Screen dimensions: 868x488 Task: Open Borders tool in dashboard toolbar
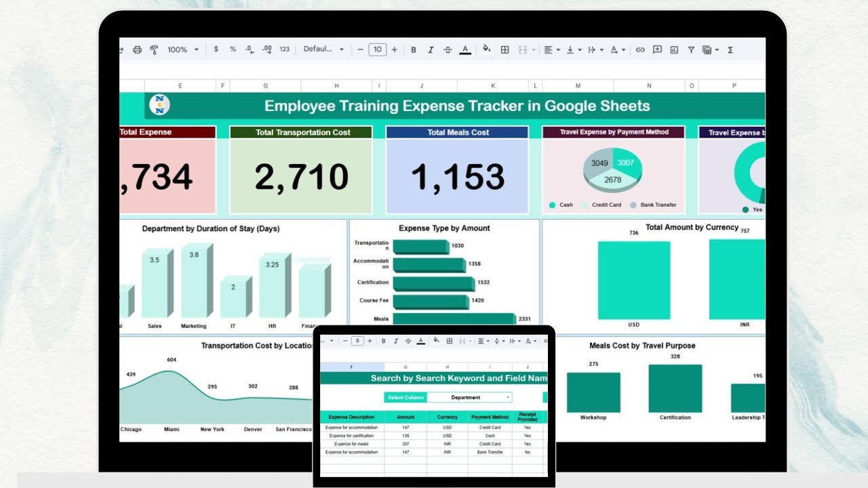pos(505,49)
